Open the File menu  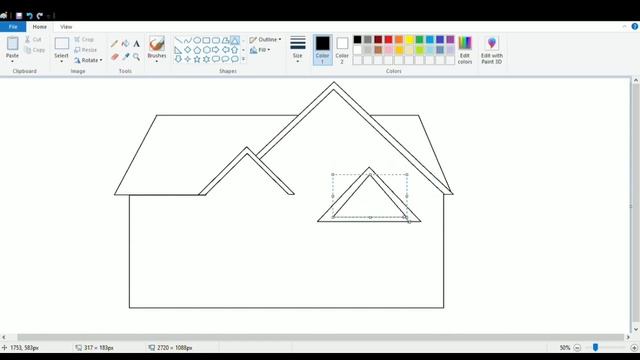13,27
